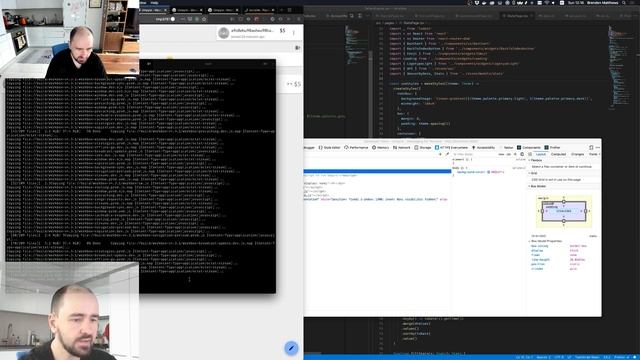Click the user avatar in the web page header
The image size is (640, 360).
pyautogui.click(x=223, y=33)
